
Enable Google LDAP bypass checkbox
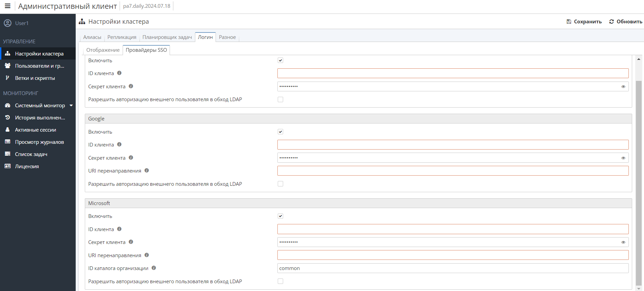pyautogui.click(x=280, y=184)
